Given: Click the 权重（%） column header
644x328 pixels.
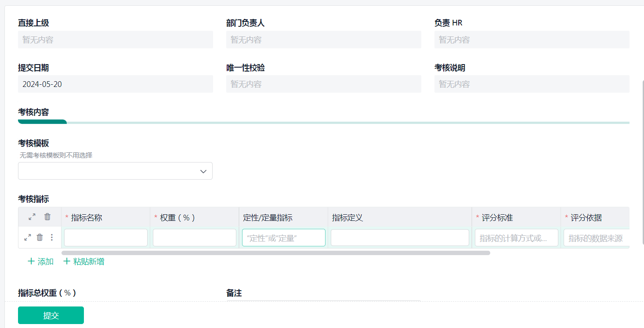Looking at the screenshot, I should [194, 217].
